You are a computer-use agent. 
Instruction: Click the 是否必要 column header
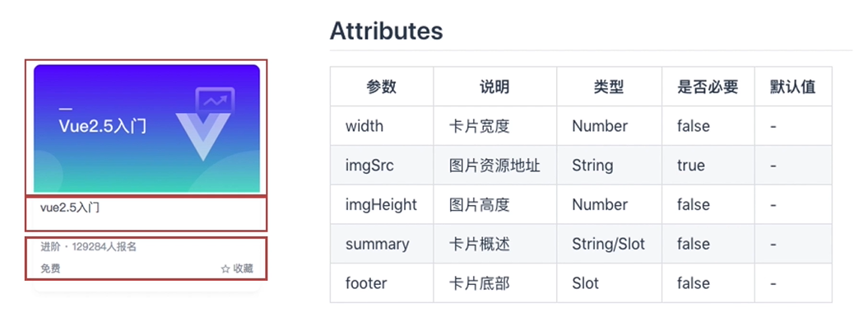[x=708, y=86]
